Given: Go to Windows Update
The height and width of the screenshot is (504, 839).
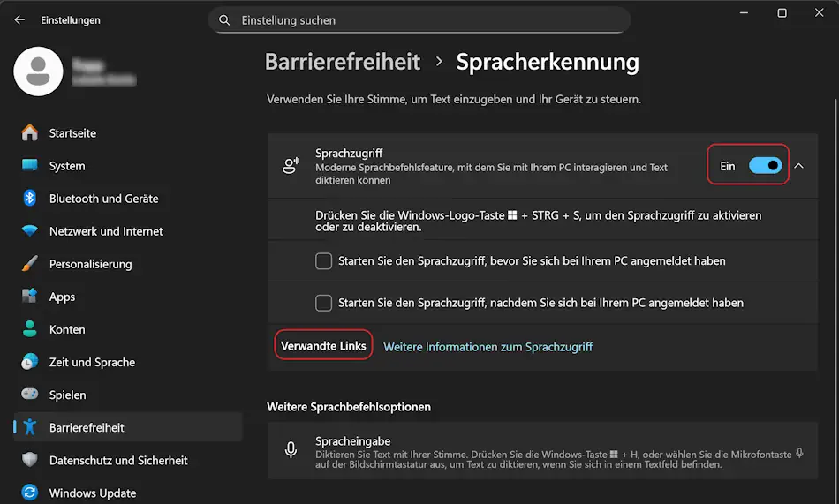Looking at the screenshot, I should [128, 493].
